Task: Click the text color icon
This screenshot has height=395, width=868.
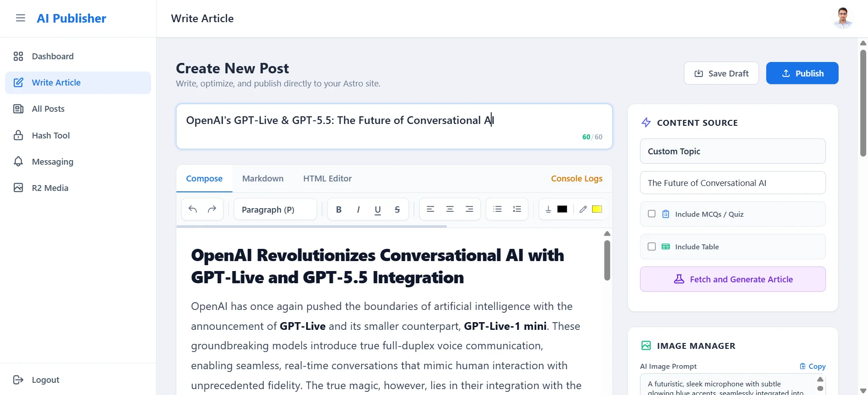Action: pos(548,209)
